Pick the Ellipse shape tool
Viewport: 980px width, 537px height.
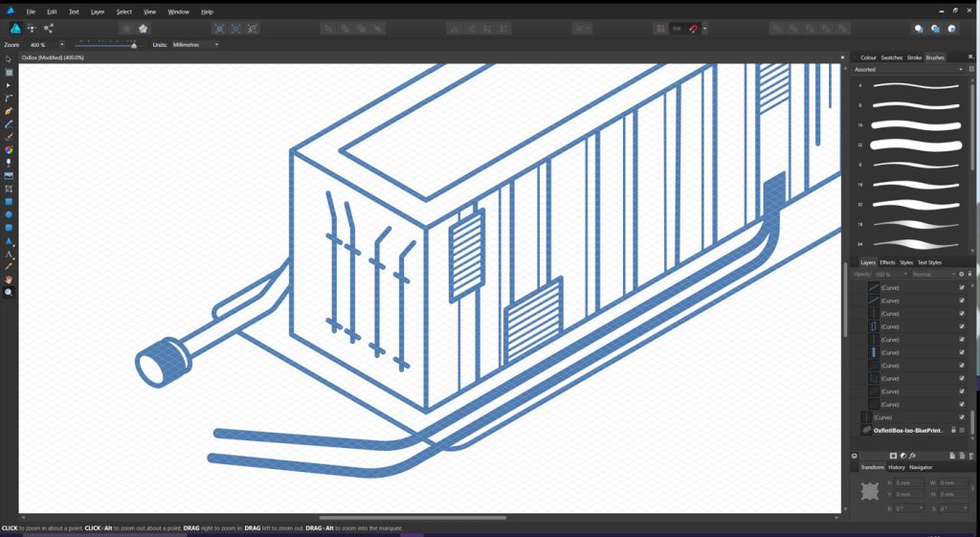[9, 214]
